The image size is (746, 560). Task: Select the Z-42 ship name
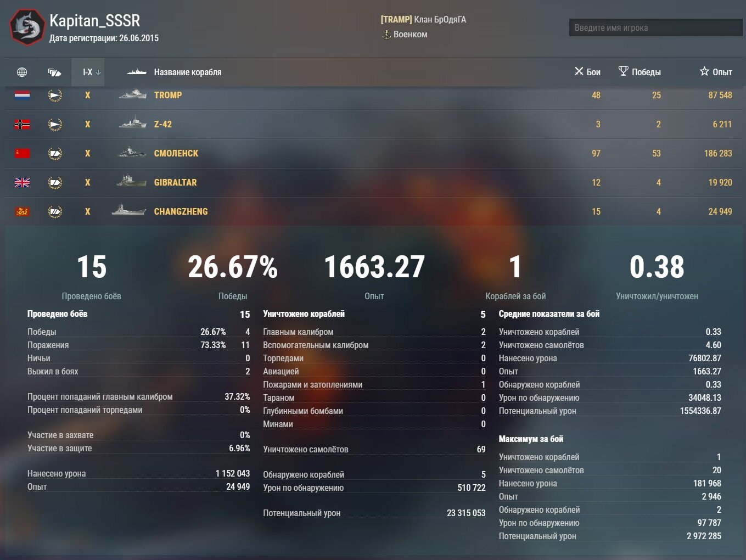pos(163,124)
